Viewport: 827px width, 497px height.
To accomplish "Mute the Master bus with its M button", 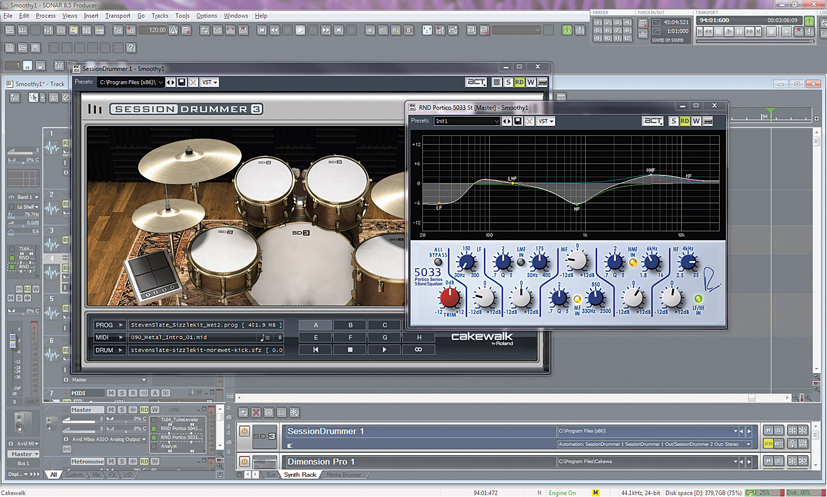I will [111, 409].
